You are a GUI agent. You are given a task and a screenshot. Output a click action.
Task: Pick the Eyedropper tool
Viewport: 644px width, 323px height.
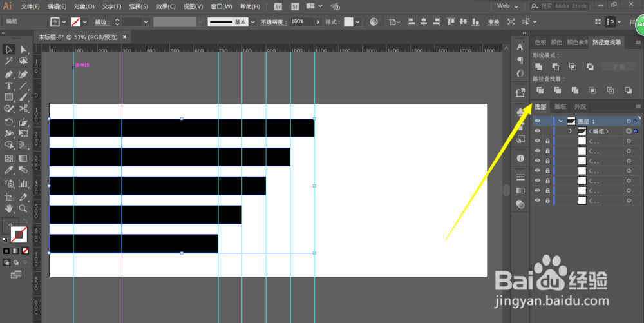point(8,170)
